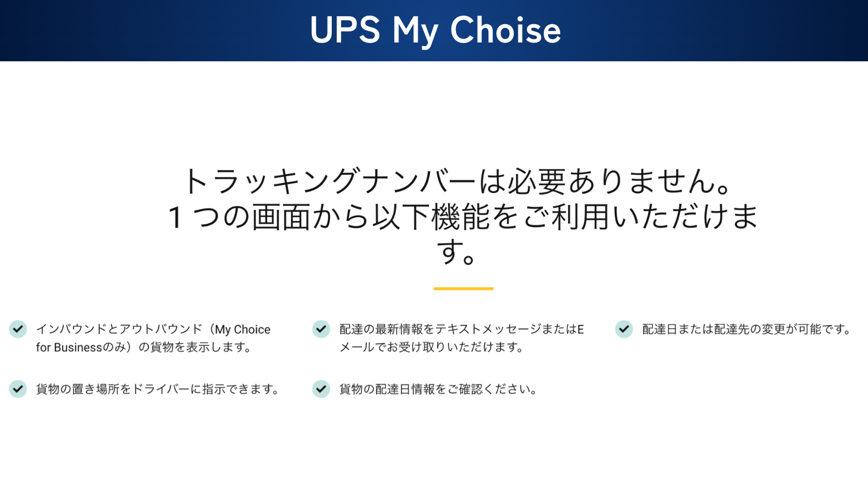Click the checkmark icon beside 貨物の配達日情報
868x484 pixels.
(321, 388)
